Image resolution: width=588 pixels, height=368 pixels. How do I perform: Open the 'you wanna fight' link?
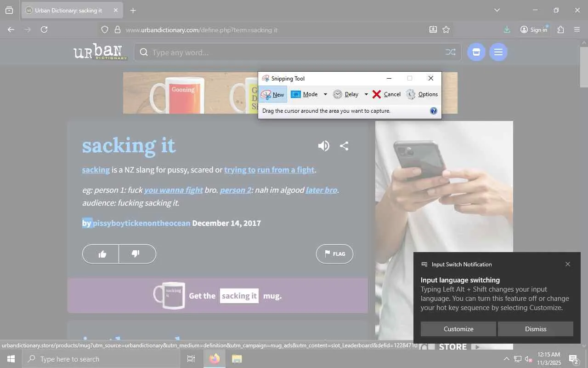click(x=174, y=190)
